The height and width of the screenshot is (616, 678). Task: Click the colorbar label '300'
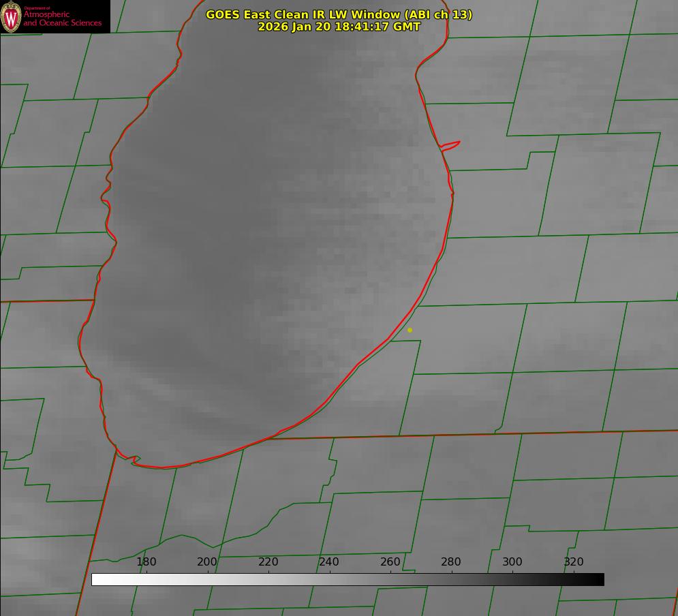pos(512,561)
